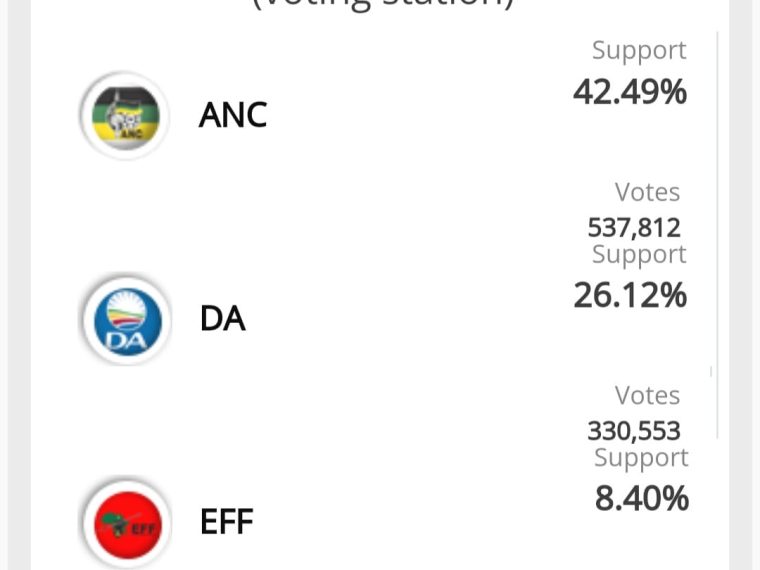Select the DA party name
Screen dimensions: 760x570
[x=223, y=319]
